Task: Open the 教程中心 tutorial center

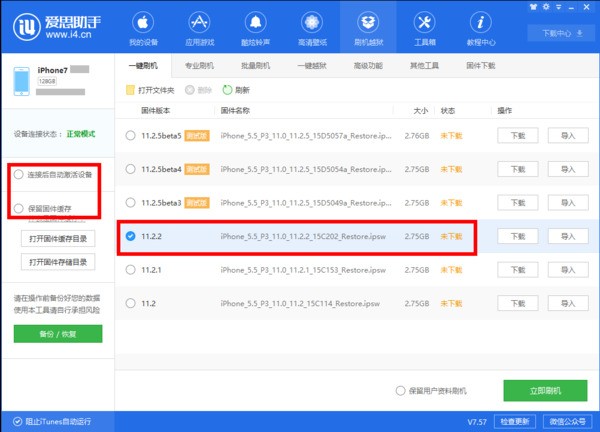Action: pyautogui.click(x=479, y=27)
